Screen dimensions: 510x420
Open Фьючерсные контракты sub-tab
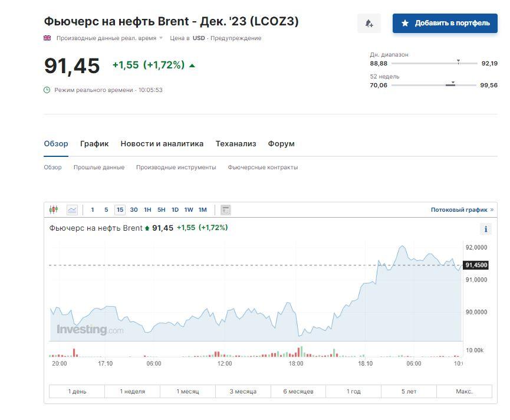263,167
